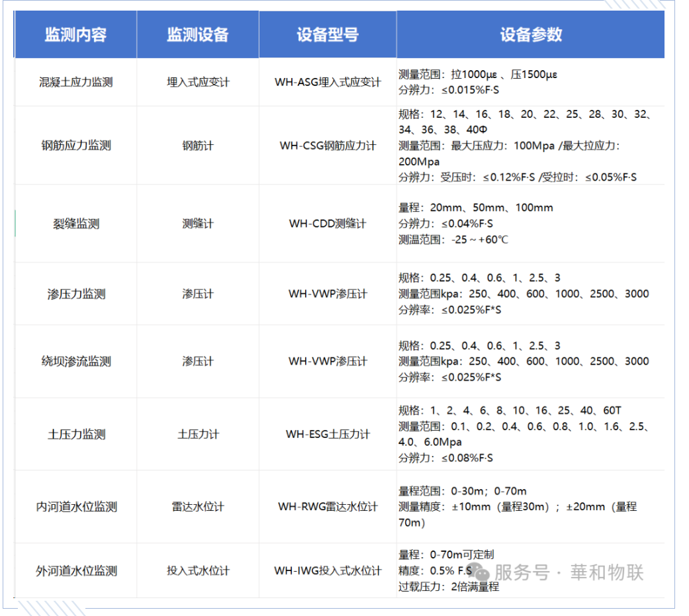Click the 量程 20mm、50mm、100mm line
The height and width of the screenshot is (616, 689).
tap(476, 207)
